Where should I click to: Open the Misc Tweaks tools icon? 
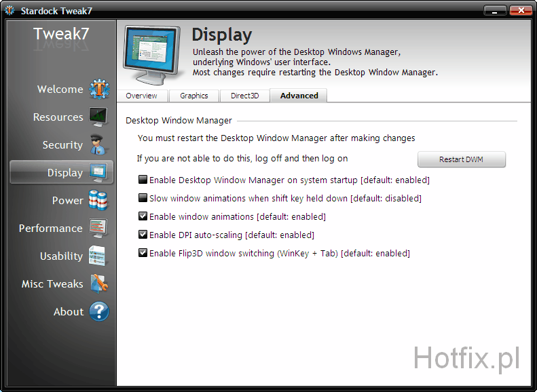click(x=99, y=283)
